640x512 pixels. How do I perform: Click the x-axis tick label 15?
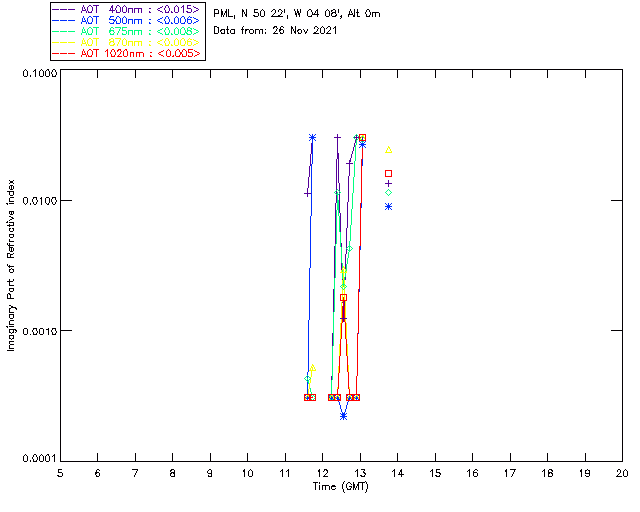point(435,473)
